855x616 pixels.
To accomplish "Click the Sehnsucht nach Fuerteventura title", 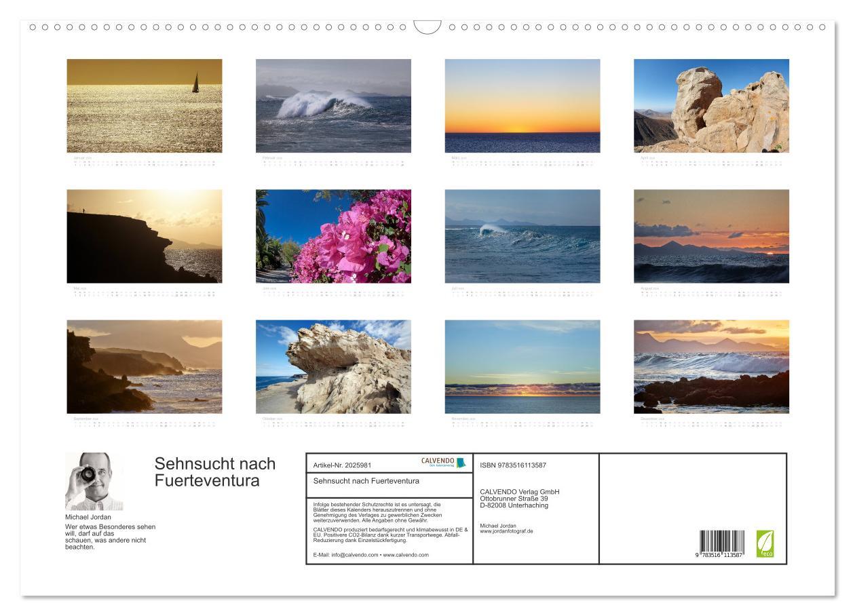I will click(215, 472).
